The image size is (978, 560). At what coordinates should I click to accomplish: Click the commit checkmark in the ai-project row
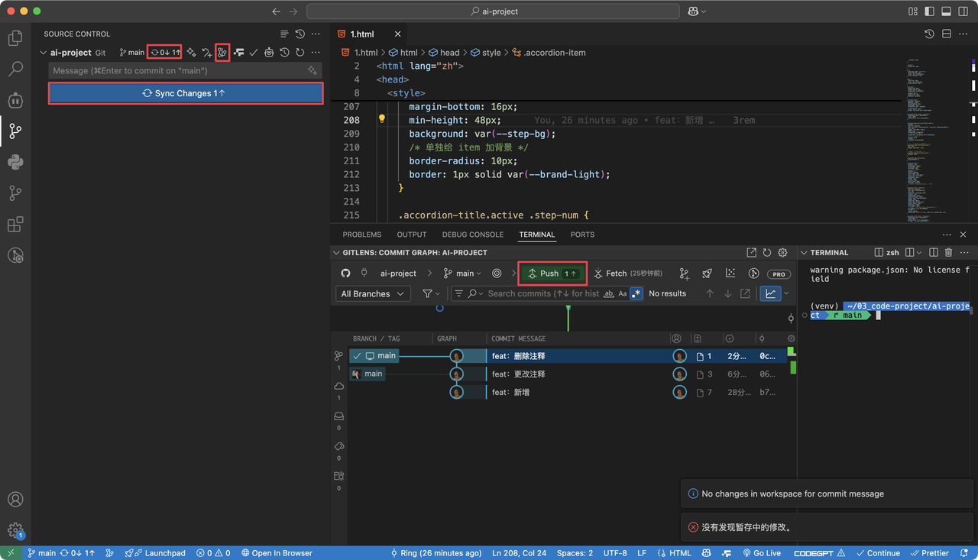(254, 53)
